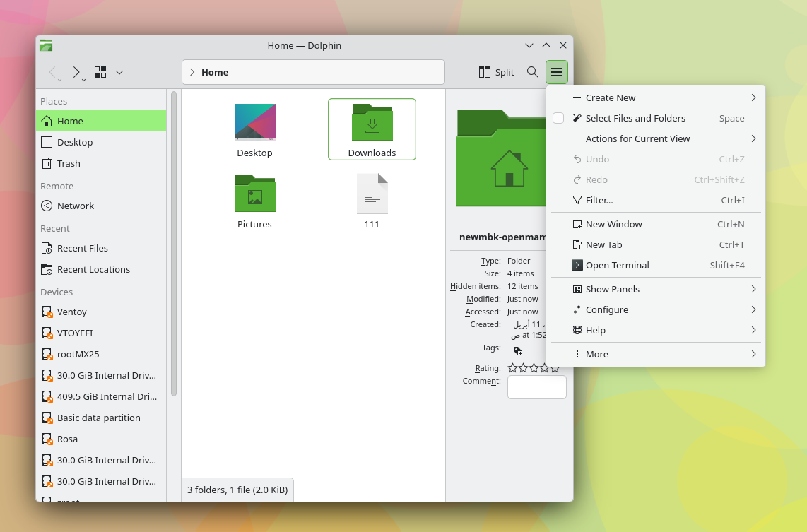The image size is (807, 532).
Task: Click the Places panel scrollbar
Action: 174,244
